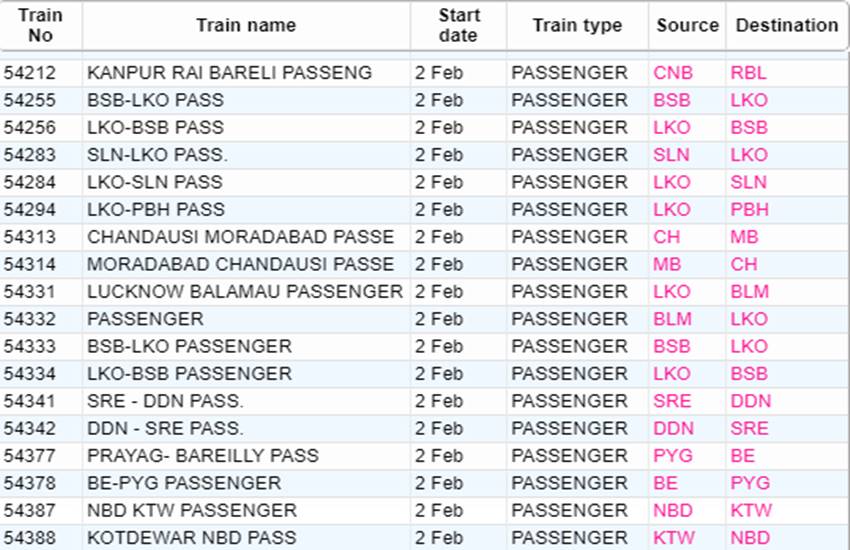Click the Destination column header

tap(787, 25)
